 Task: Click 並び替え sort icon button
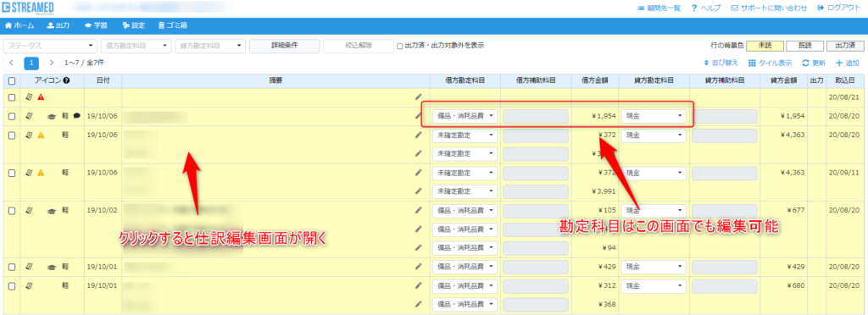pos(721,63)
